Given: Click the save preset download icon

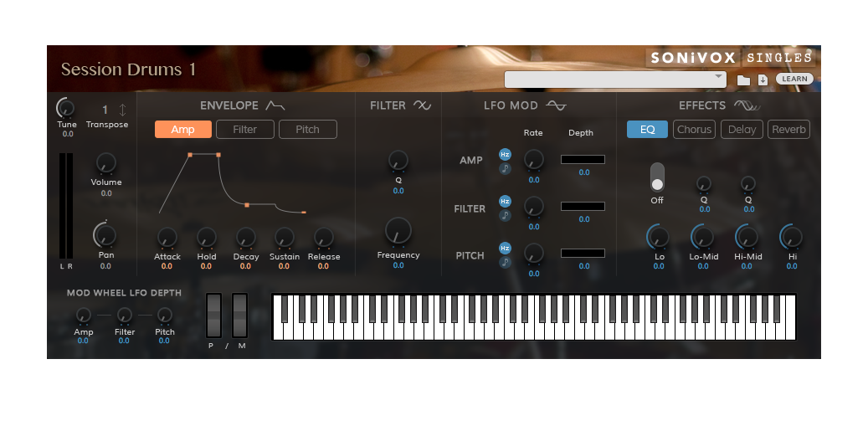Looking at the screenshot, I should (x=763, y=80).
